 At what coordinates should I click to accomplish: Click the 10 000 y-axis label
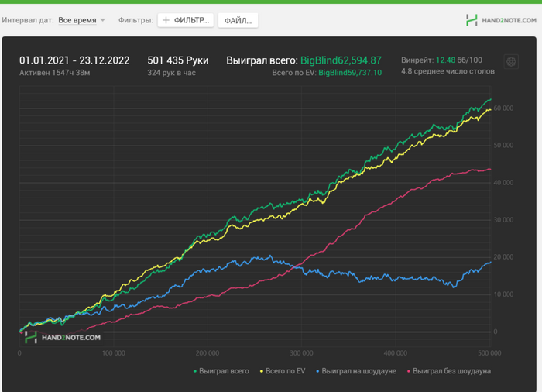pyautogui.click(x=503, y=294)
